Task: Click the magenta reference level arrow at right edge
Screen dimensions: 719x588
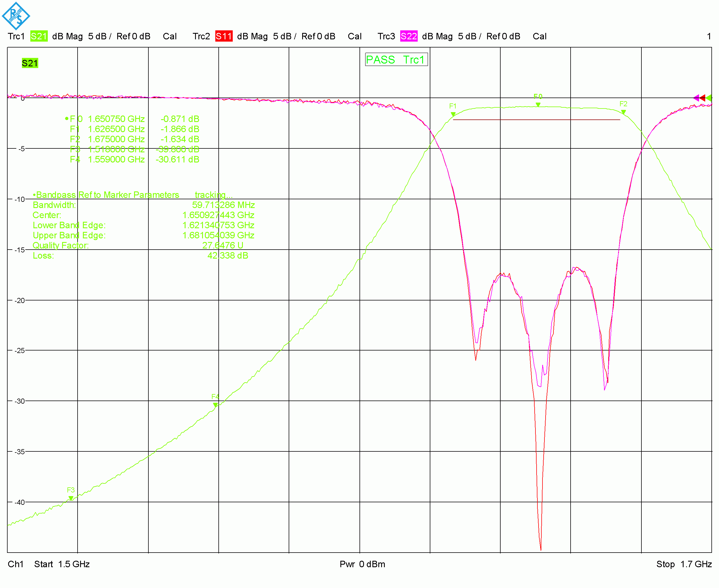Action: [x=696, y=98]
